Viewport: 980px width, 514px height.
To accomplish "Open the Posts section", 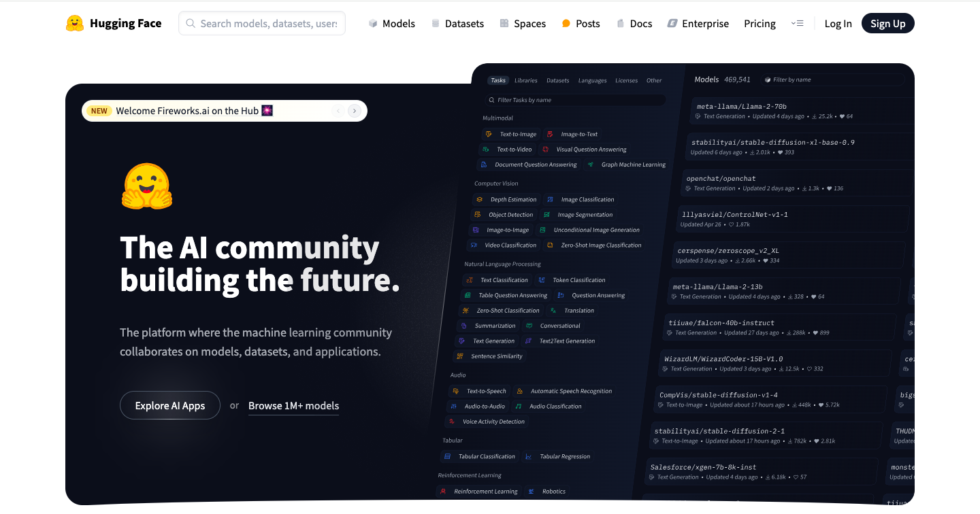I will tap(581, 23).
